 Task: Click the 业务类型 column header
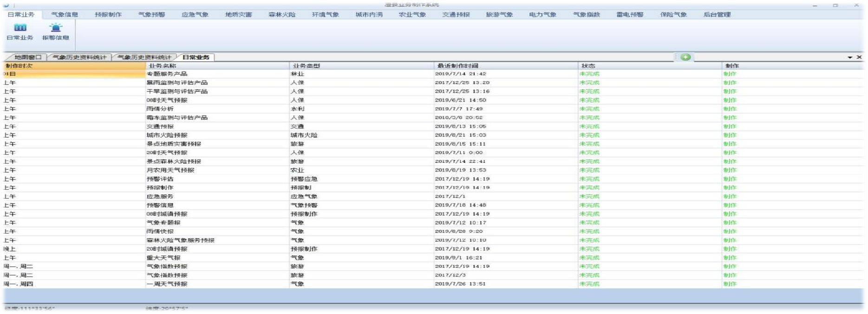(307, 66)
